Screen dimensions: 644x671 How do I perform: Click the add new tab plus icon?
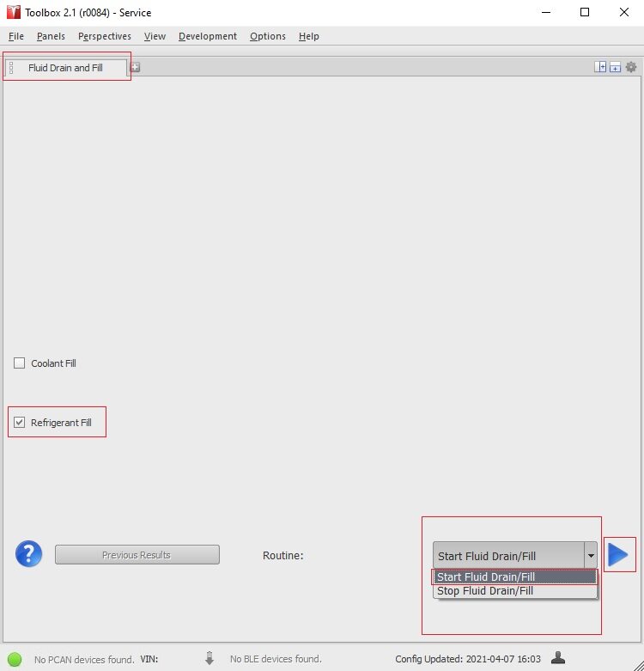pos(135,67)
